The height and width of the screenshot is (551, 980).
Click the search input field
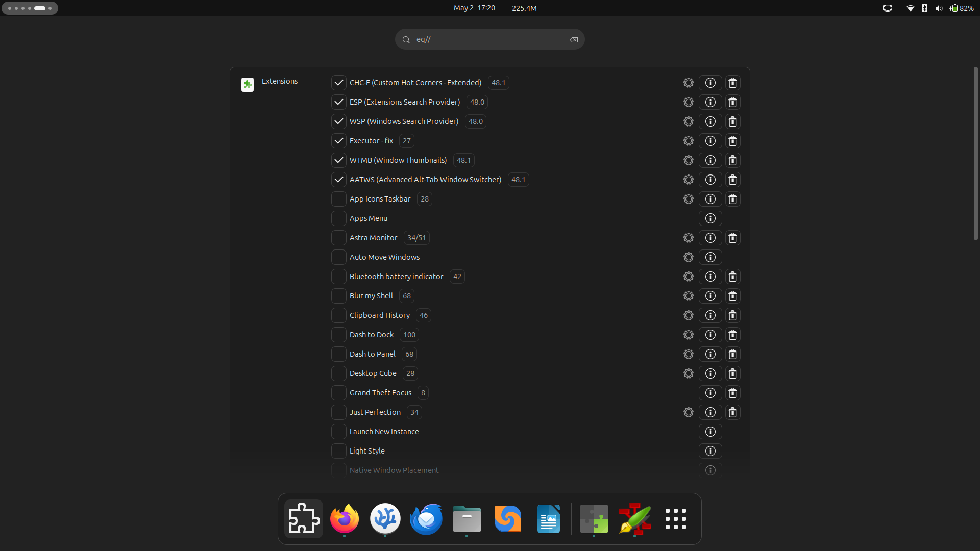pos(489,39)
